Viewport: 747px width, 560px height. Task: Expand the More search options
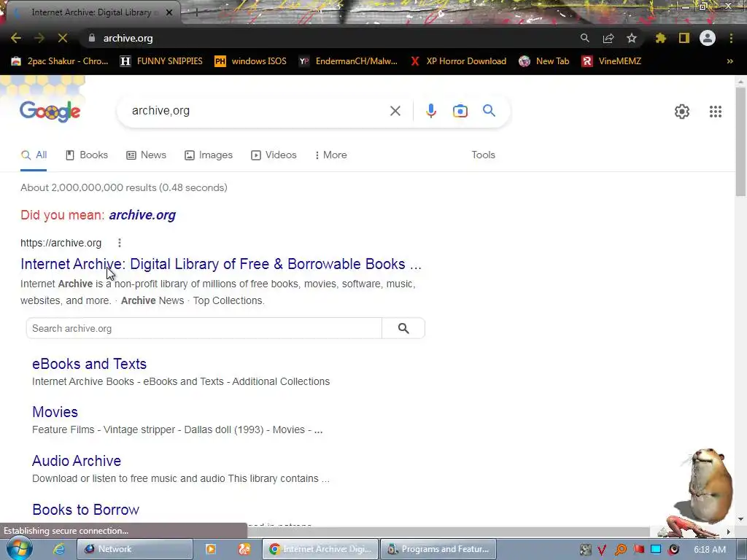click(330, 155)
